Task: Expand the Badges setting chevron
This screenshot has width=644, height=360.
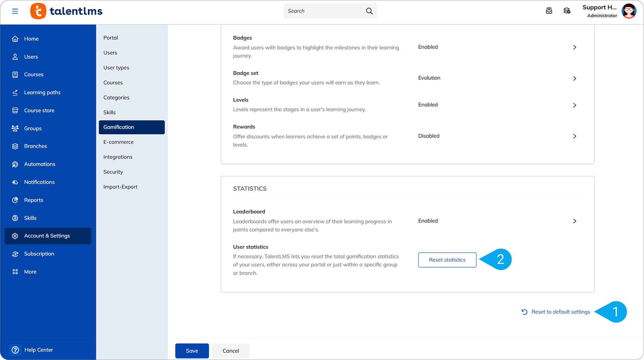Action: point(575,47)
